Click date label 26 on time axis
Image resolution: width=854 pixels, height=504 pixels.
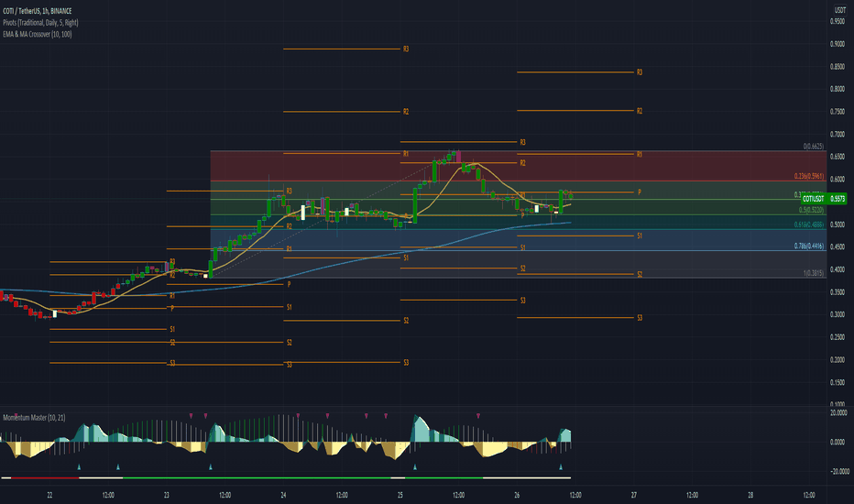coord(517,495)
